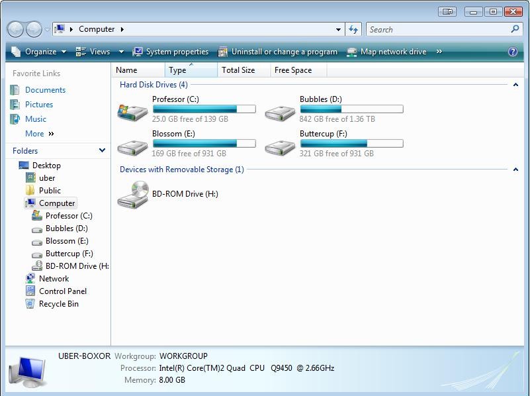Open the Bubbles (D:) drive icon
This screenshot has height=396, width=532.
(x=280, y=110)
